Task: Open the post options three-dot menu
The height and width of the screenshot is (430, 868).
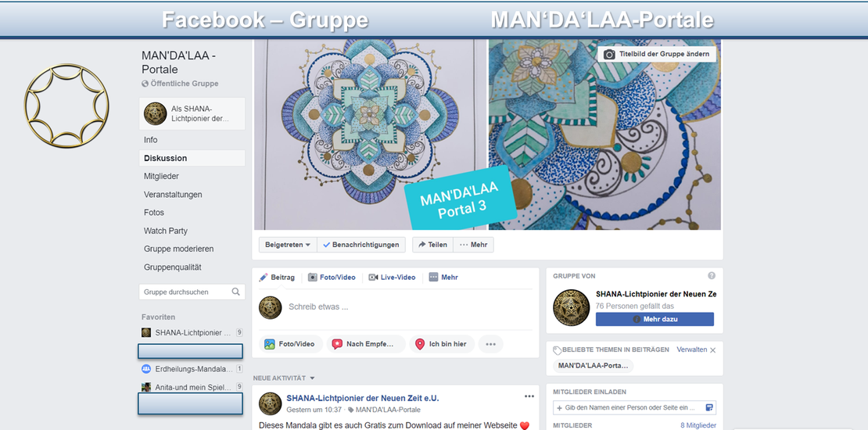Action: coord(529,396)
